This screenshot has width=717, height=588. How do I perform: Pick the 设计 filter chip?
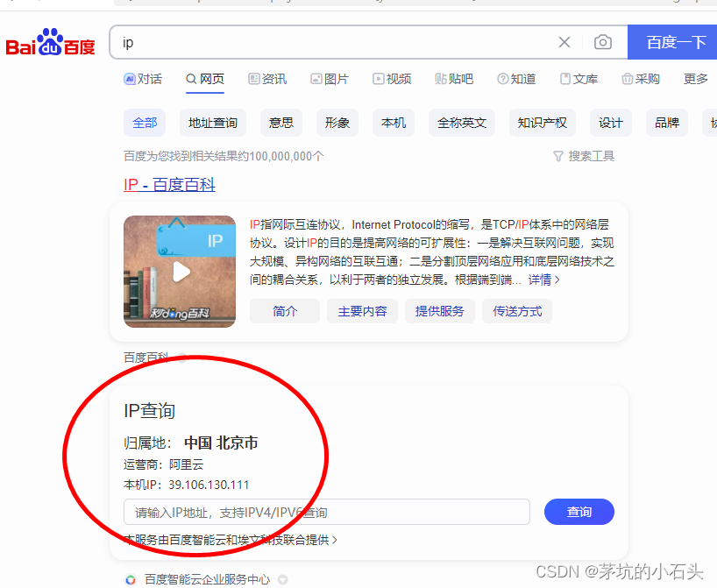coord(611,123)
